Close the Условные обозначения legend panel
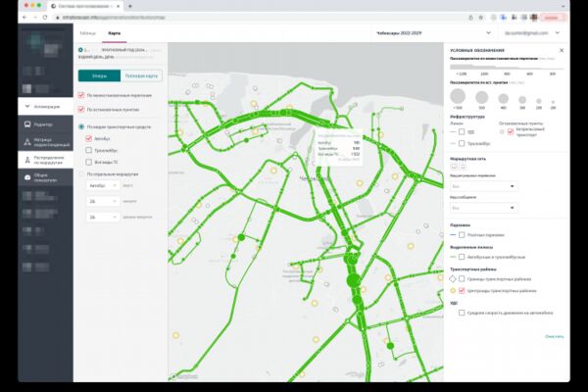The width and height of the screenshot is (588, 392). [562, 50]
